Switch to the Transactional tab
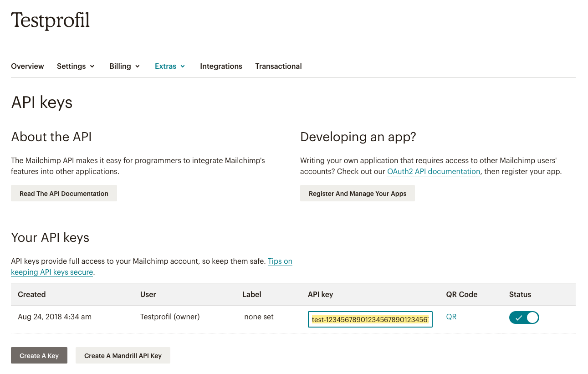Viewport: 588px width, 374px height. click(x=278, y=66)
